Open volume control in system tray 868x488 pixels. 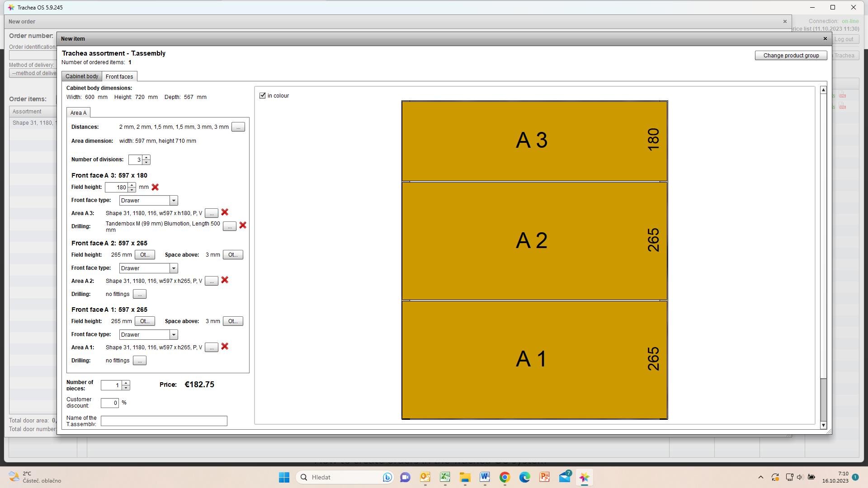coord(800,477)
